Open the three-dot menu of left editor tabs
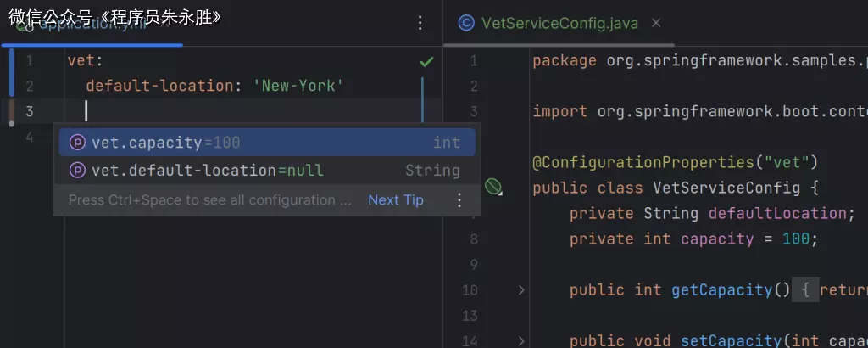868x348 pixels. point(420,23)
